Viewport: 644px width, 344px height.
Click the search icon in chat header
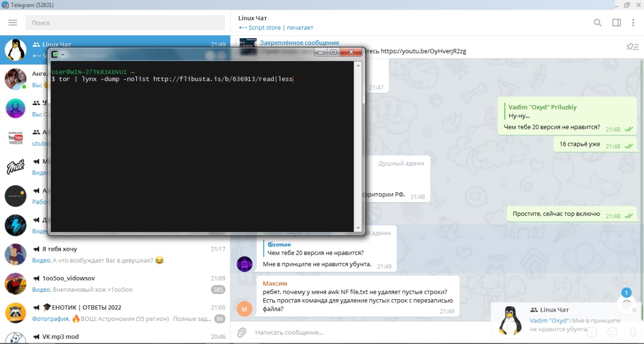click(x=598, y=23)
